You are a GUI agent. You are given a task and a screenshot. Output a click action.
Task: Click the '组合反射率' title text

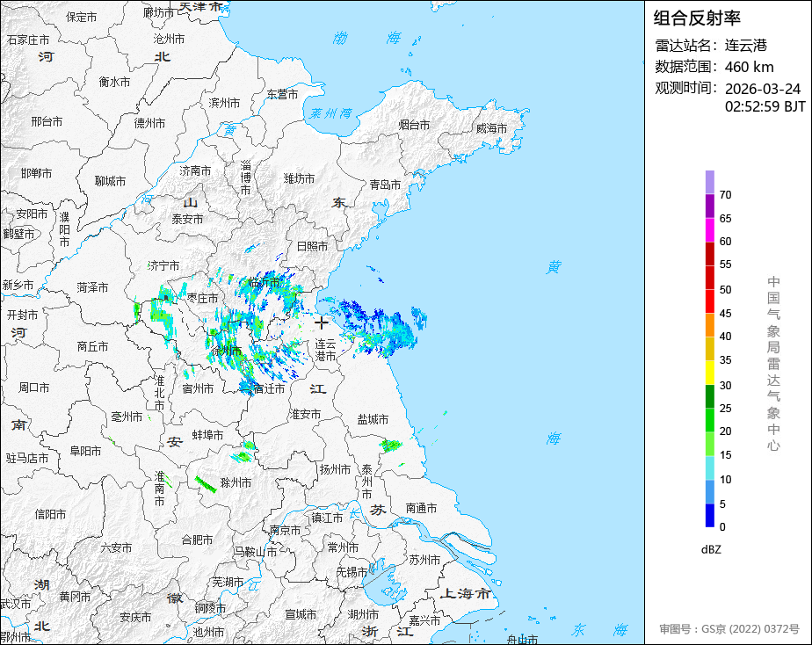[x=697, y=18]
